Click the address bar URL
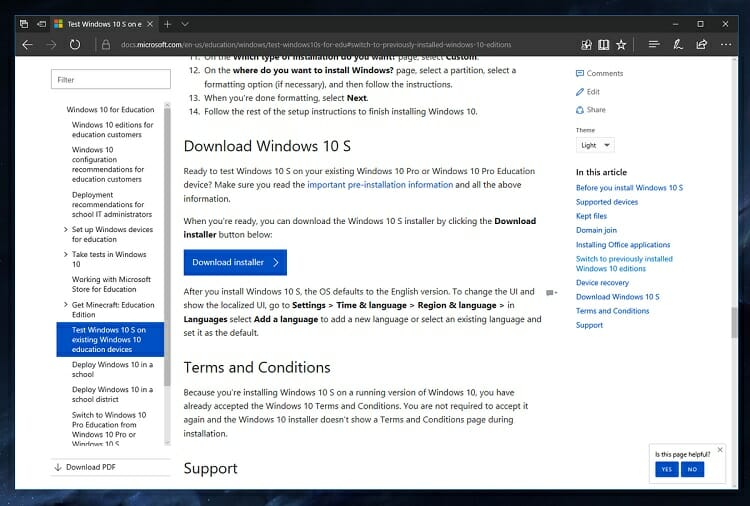Screen dimensions: 750x506 (316, 44)
